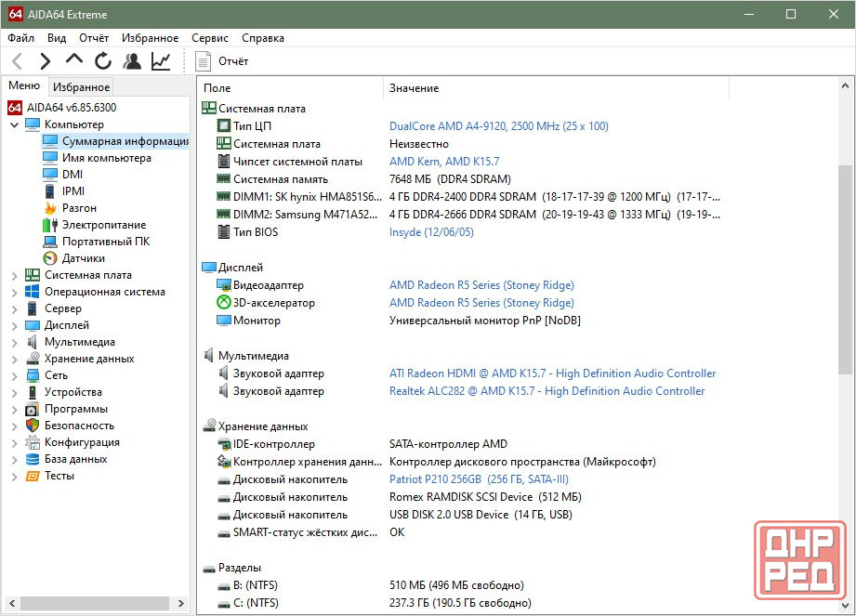Select Разгон overclock item in tree
The width and height of the screenshot is (856, 616).
click(79, 208)
